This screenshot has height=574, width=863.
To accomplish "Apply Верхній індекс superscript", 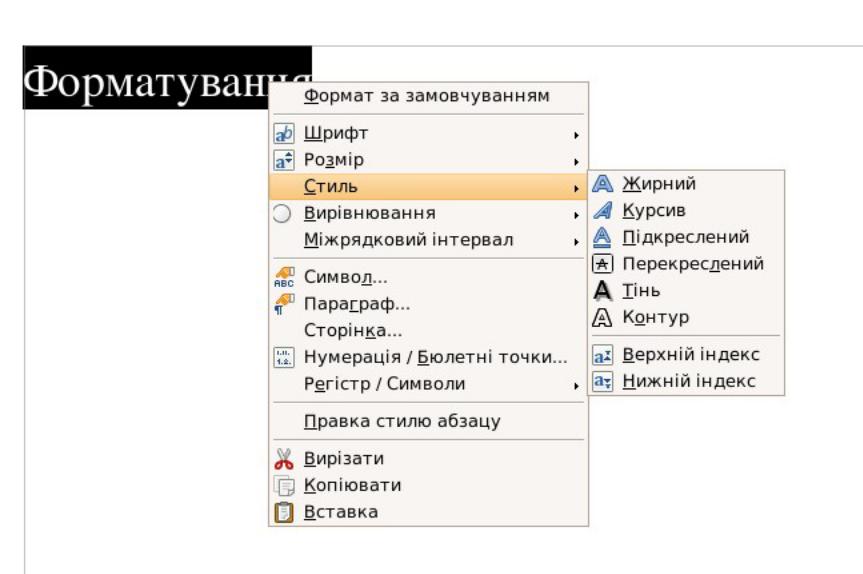I will coord(686,355).
